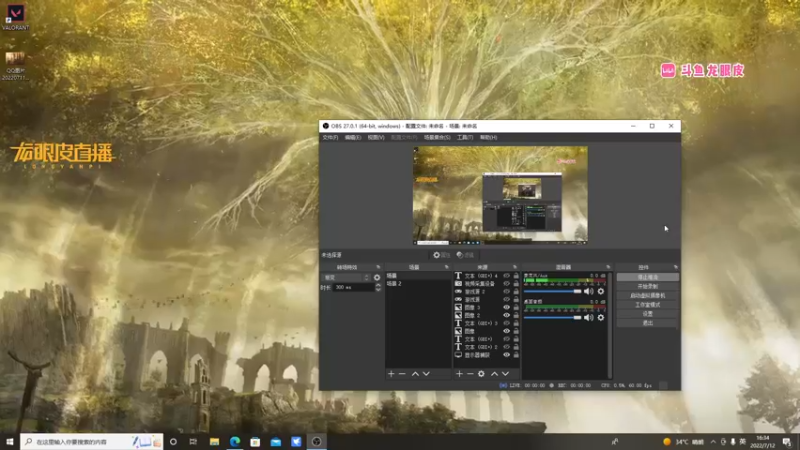Open the scene transition type dropdown
This screenshot has height=450, width=800.
(346, 278)
